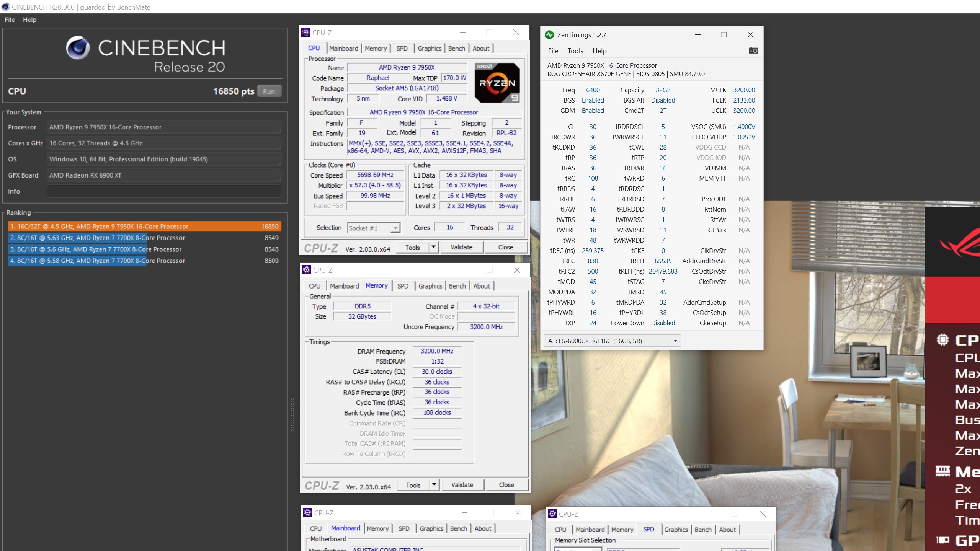Image resolution: width=980 pixels, height=551 pixels.
Task: Switch to SPD tab in top CPU-Z window
Action: tap(402, 48)
